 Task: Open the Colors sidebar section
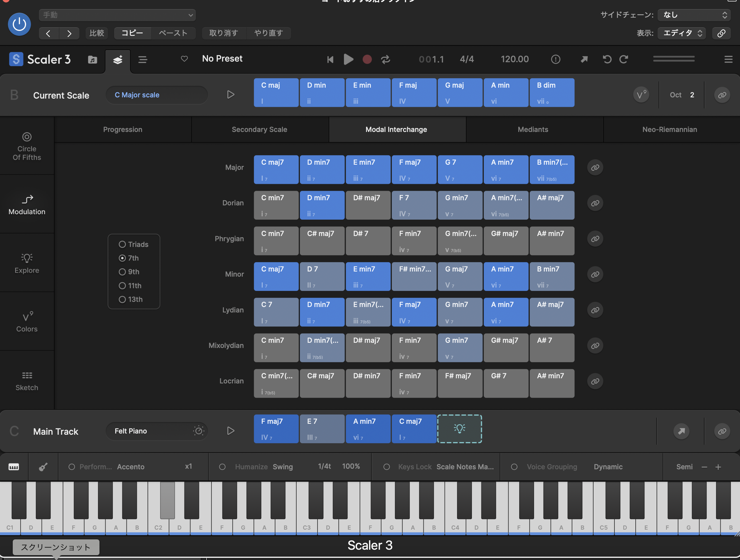coord(27,322)
